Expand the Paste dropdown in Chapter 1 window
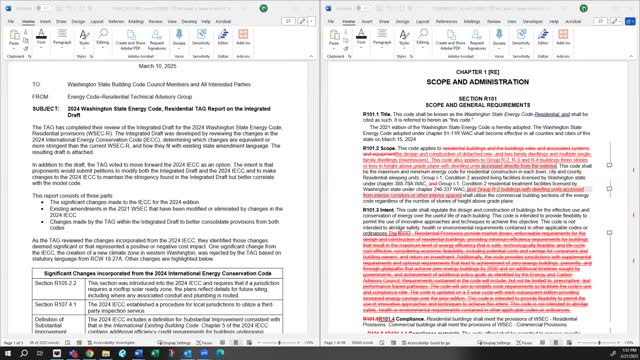This screenshot has height=360, width=640. pyautogui.click(x=333, y=48)
